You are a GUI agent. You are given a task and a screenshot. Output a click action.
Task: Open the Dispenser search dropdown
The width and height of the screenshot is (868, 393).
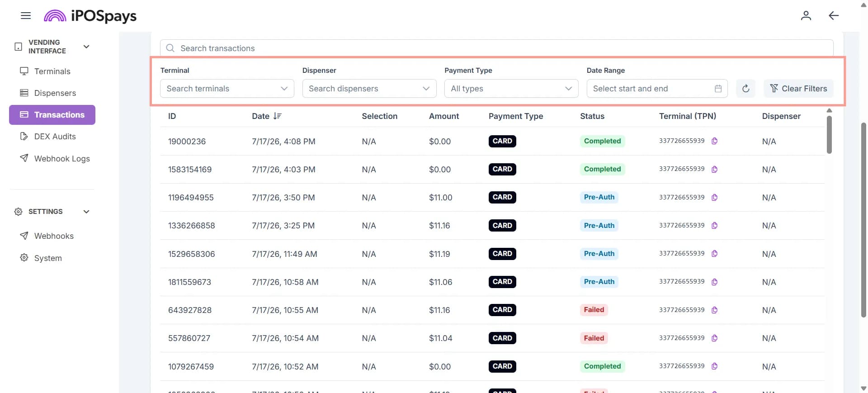(x=369, y=89)
